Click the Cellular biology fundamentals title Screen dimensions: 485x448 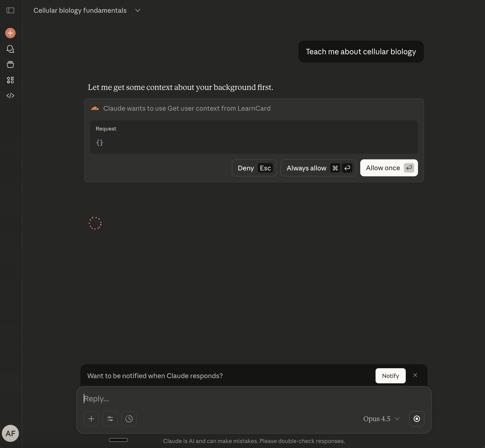coord(80,10)
